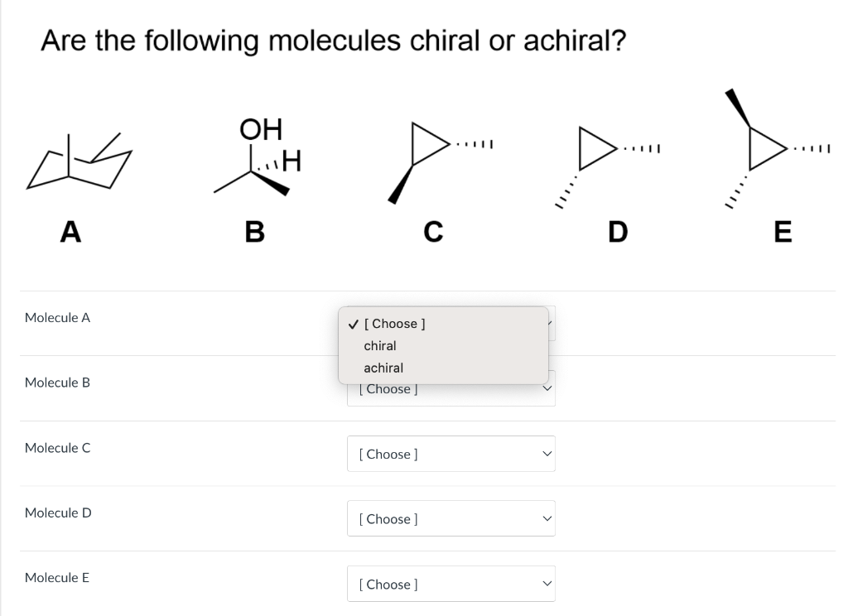Click the "Molecule D" row label
The height and width of the screenshot is (616, 848).
(x=58, y=513)
